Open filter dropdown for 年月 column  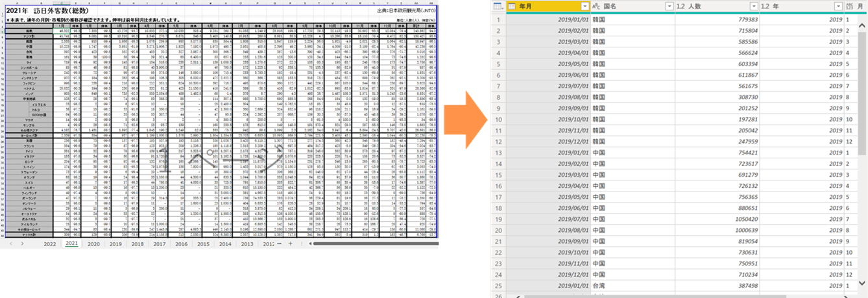click(585, 6)
